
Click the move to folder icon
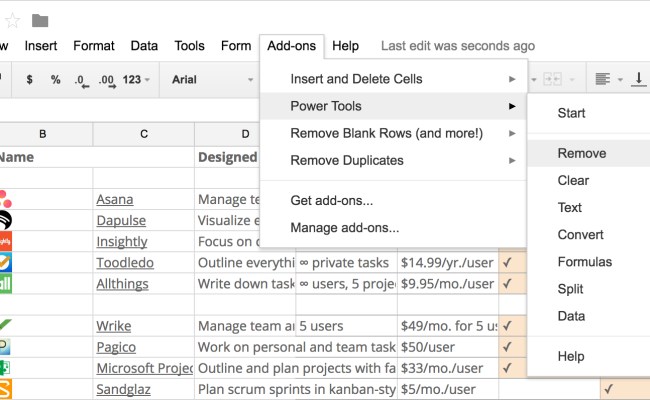pos(40,20)
